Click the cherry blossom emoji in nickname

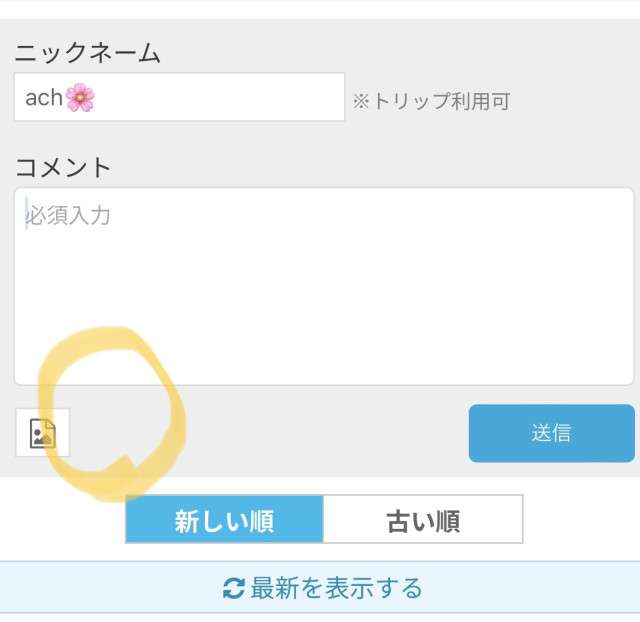tap(80, 98)
